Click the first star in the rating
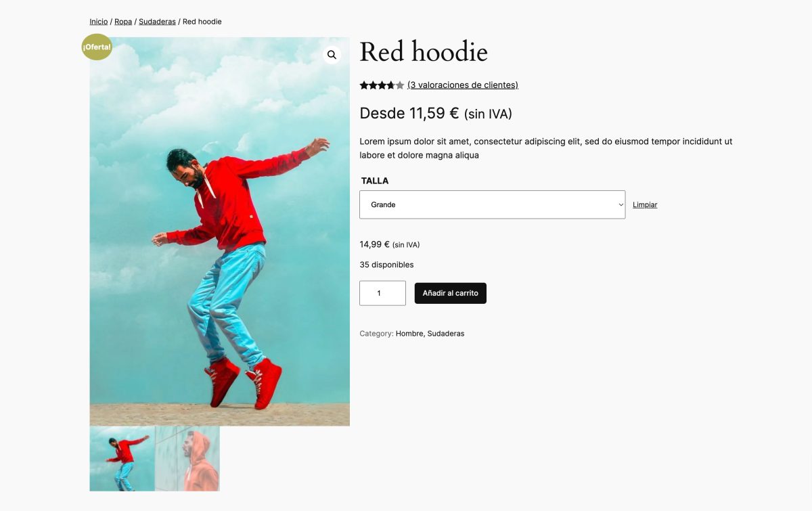Image resolution: width=812 pixels, height=511 pixels. tap(365, 85)
